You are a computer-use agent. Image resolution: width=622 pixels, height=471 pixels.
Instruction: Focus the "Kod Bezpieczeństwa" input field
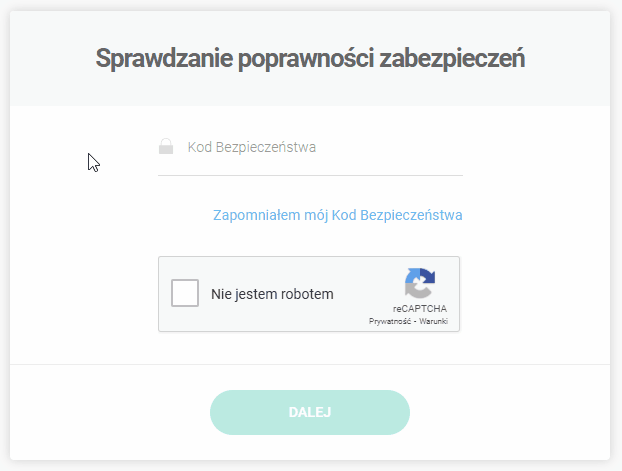(x=320, y=148)
